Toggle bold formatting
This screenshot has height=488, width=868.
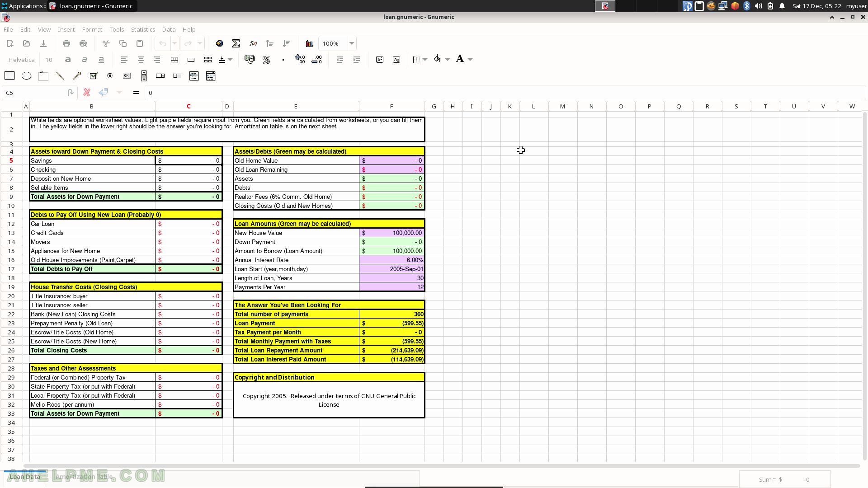(x=68, y=60)
